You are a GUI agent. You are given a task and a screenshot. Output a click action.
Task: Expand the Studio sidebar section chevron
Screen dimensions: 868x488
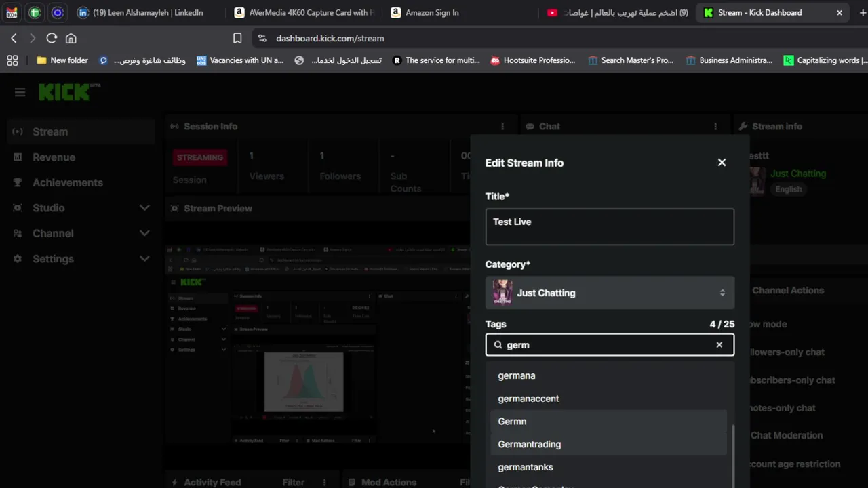144,208
